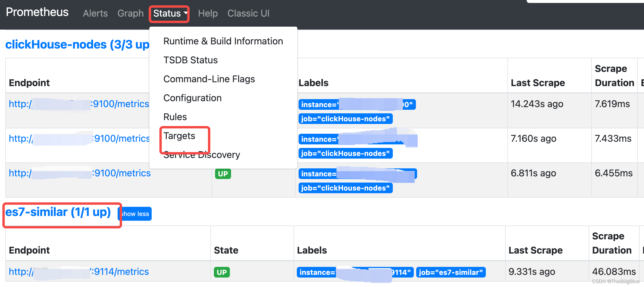
Task: Open the Alerts page
Action: tap(95, 14)
